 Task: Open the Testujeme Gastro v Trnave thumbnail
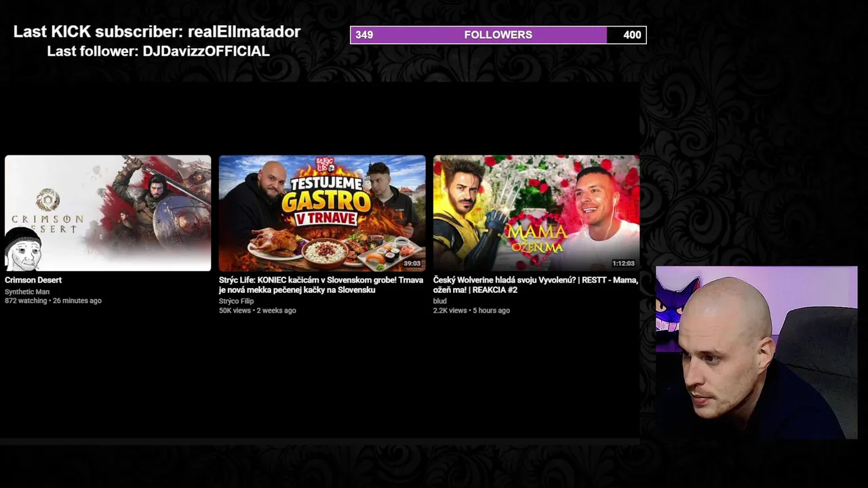pos(322,213)
